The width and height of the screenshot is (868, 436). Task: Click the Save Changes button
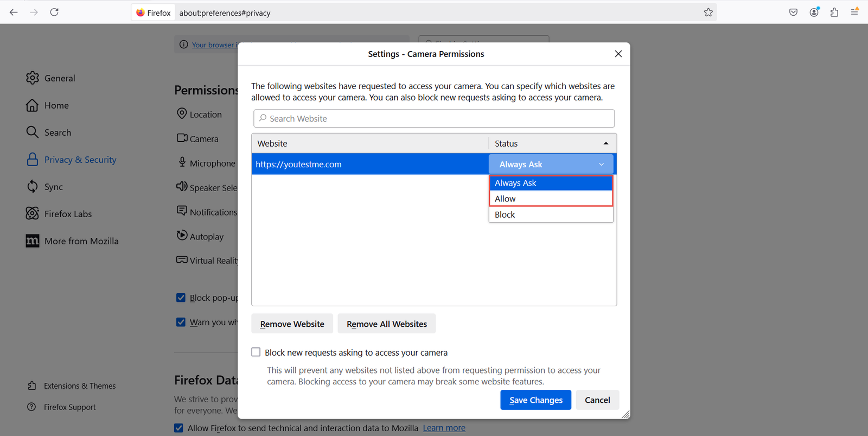[535, 400]
